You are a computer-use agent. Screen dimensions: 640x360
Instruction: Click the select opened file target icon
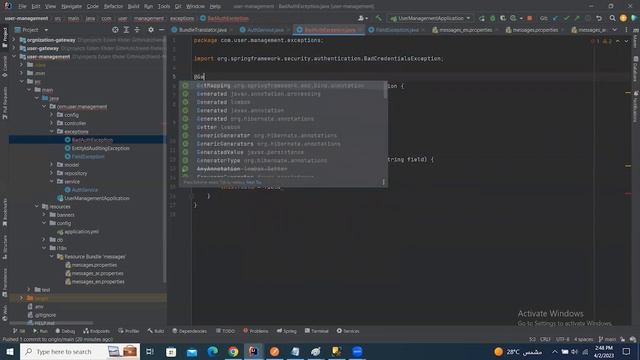(x=115, y=30)
